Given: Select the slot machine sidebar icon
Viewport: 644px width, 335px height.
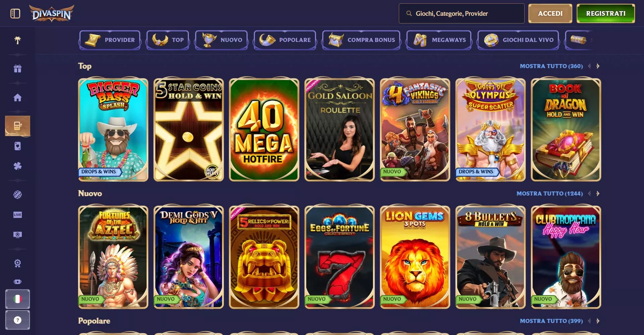Looking at the screenshot, I should [17, 126].
